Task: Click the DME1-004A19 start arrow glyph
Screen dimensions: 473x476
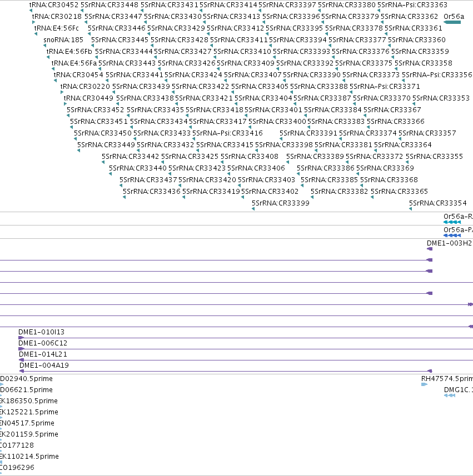Action: click(x=22, y=371)
